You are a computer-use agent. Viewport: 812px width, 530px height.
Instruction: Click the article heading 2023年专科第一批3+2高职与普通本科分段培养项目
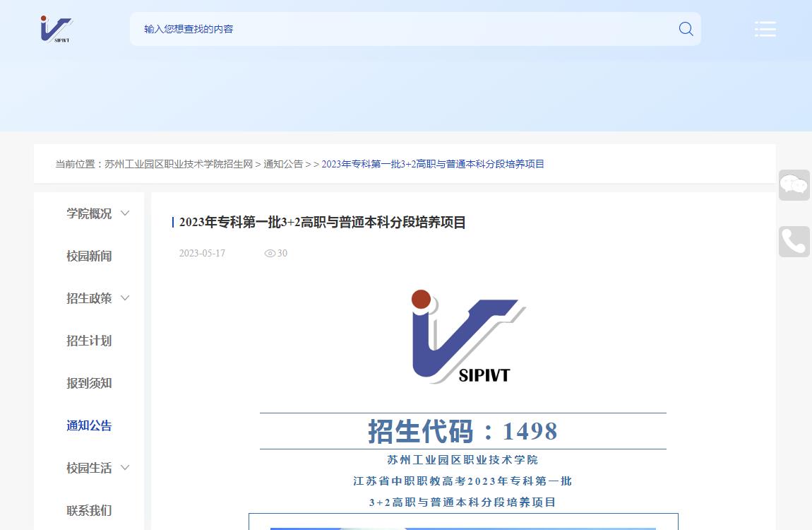click(322, 223)
